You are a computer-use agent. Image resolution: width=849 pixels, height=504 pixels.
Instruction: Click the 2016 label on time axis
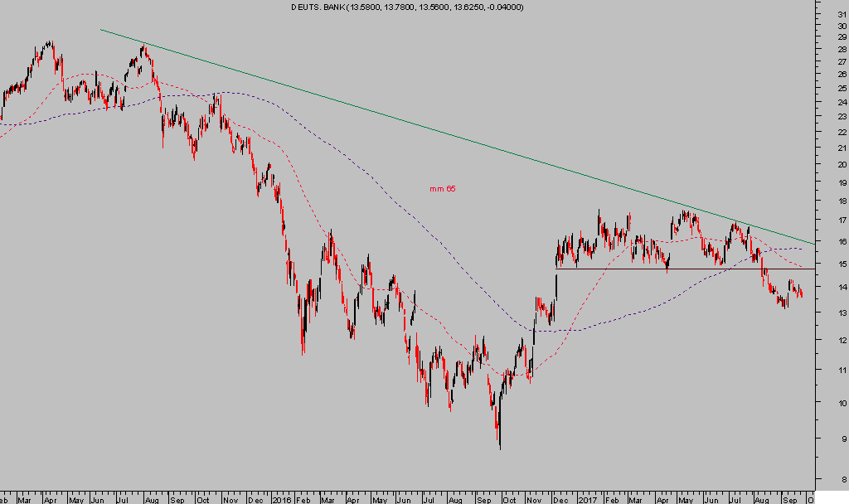(x=282, y=499)
